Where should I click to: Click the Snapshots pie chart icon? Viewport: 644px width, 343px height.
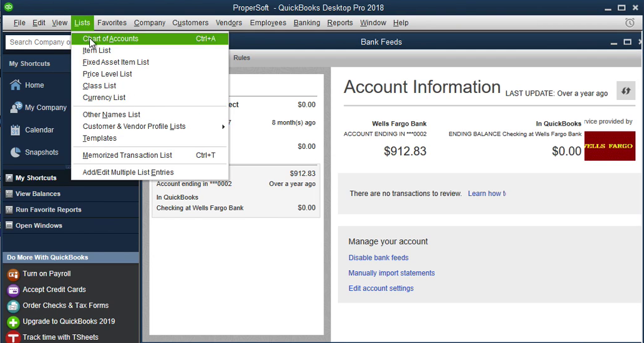click(x=15, y=152)
